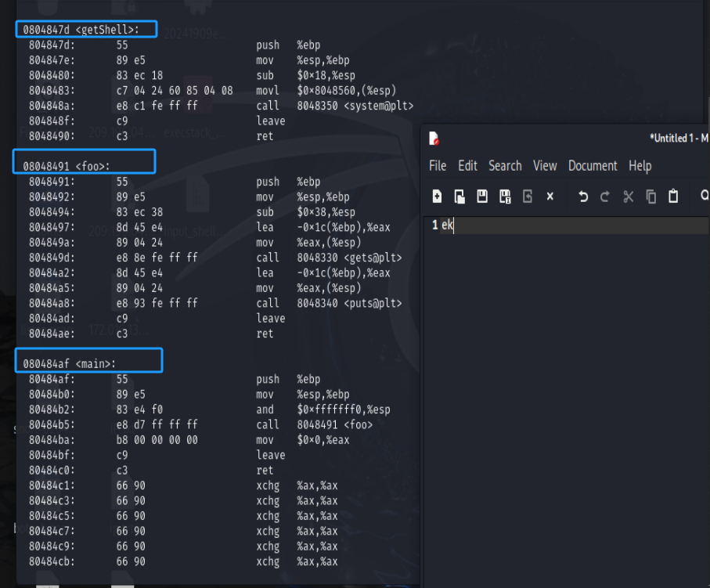The image size is (710, 588).
Task: Click the '08048491 <foo>:' header
Action: [66, 167]
